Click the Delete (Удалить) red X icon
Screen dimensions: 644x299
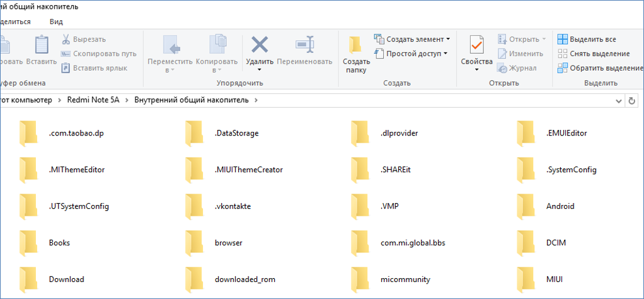pos(259,45)
